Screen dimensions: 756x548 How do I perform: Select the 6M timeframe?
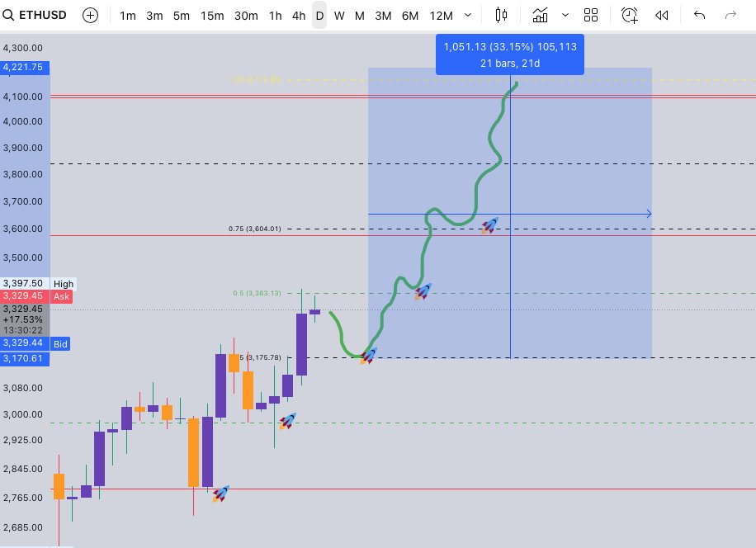[x=410, y=16]
